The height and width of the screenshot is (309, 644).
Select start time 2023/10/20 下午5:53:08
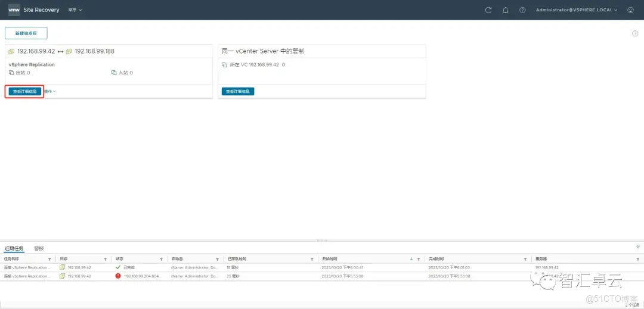coord(342,276)
